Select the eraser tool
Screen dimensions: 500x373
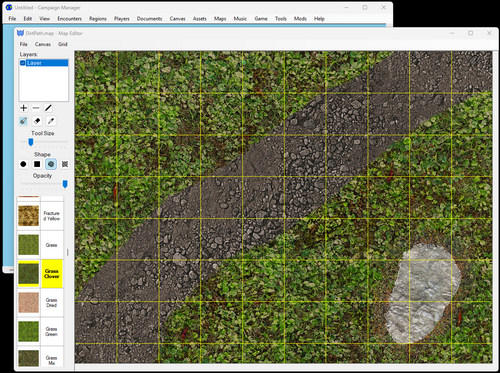[x=37, y=121]
